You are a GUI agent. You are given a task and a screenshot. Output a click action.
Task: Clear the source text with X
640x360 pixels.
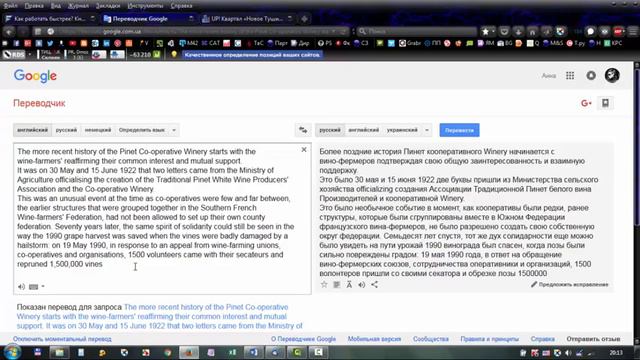pyautogui.click(x=304, y=150)
